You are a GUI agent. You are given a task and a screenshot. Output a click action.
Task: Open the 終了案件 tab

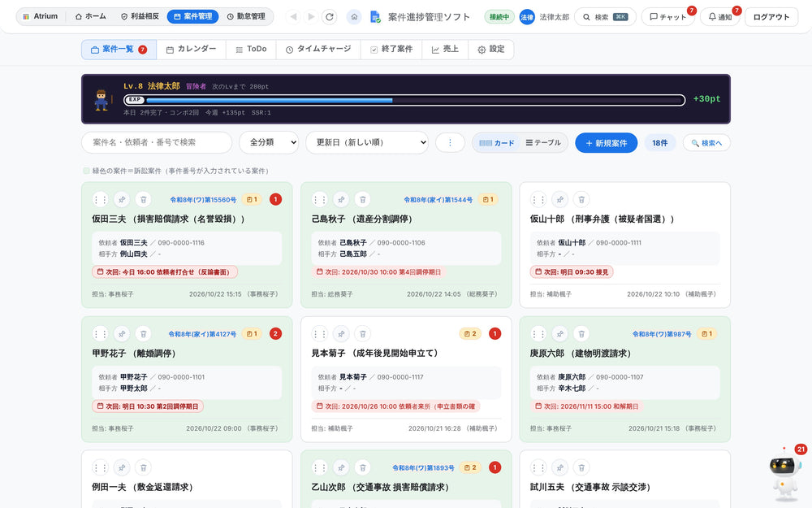click(391, 50)
